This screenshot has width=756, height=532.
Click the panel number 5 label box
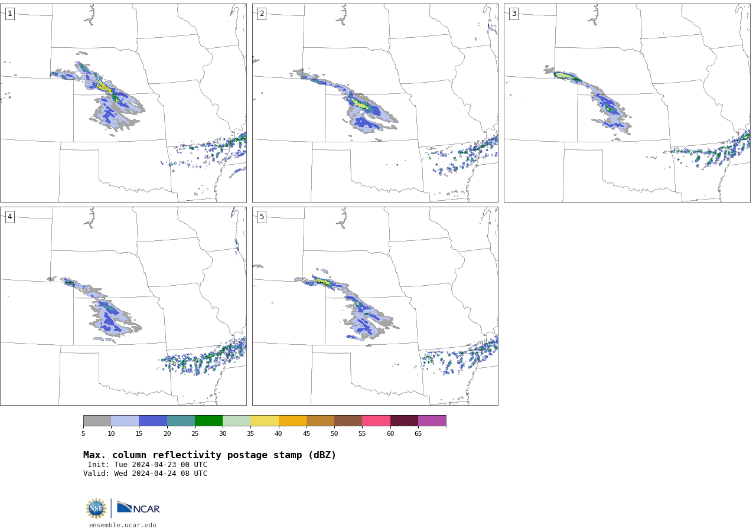(262, 217)
